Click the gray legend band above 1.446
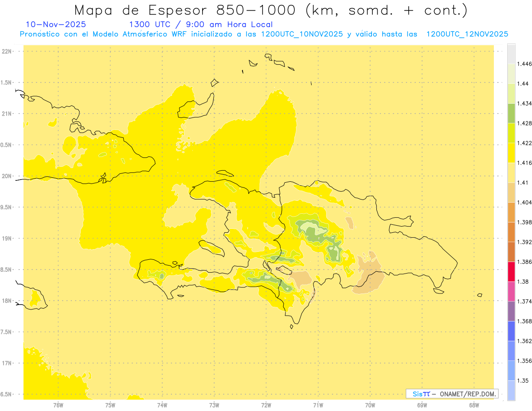This screenshot has width=532, height=411. coord(511,54)
